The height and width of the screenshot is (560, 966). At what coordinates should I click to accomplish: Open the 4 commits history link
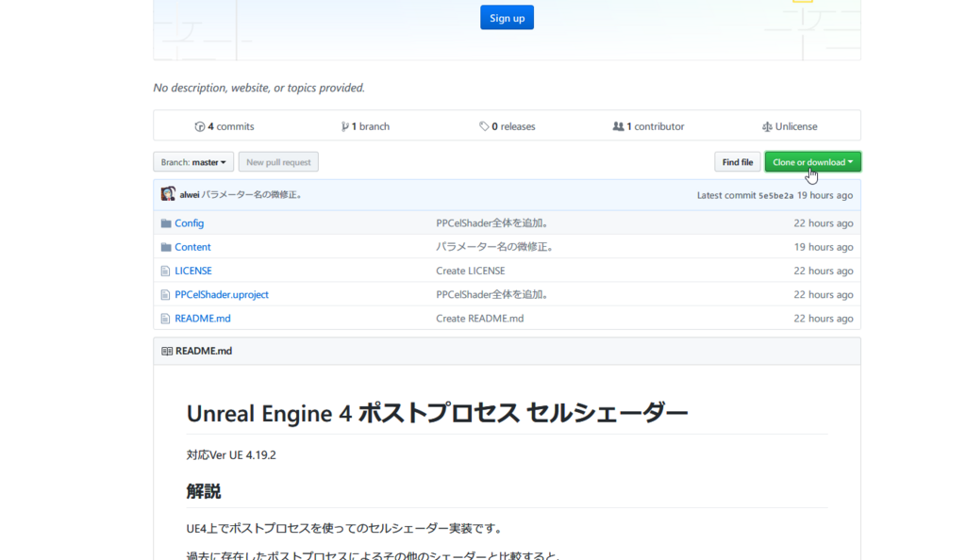(x=225, y=126)
